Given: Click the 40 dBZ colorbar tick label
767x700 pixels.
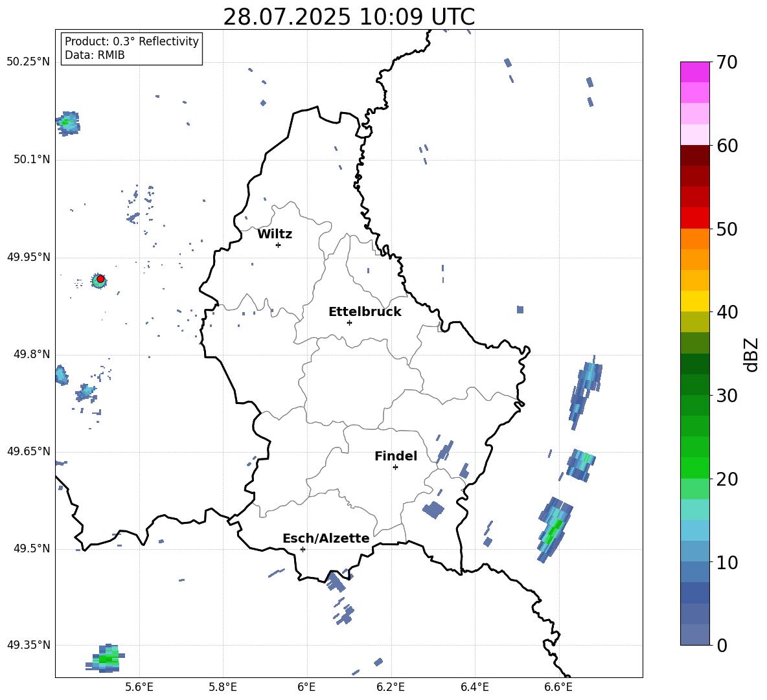Looking at the screenshot, I should tap(726, 312).
